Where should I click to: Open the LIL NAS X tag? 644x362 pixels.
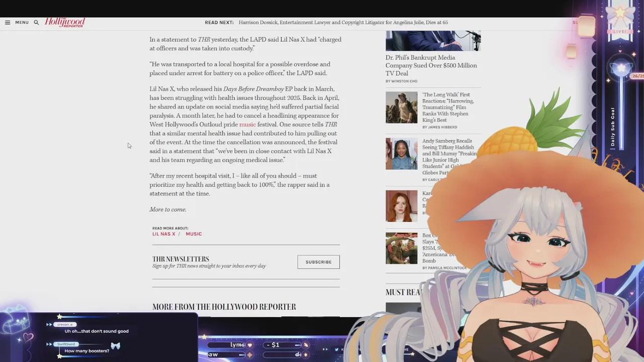pos(164,234)
